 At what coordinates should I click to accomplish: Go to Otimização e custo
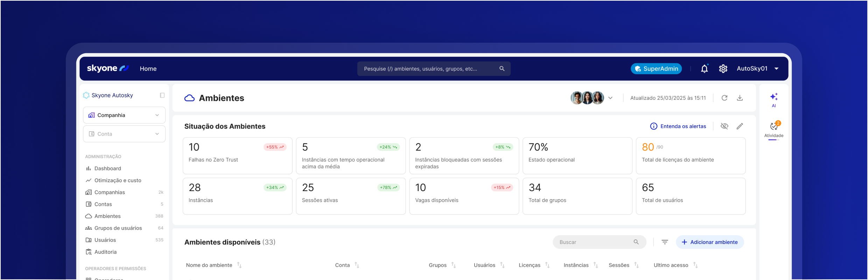click(x=118, y=181)
